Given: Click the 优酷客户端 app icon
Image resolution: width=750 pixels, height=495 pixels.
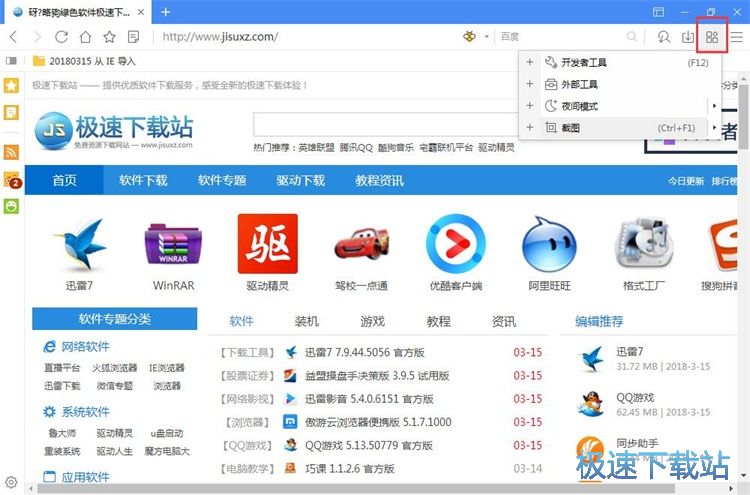Looking at the screenshot, I should click(455, 244).
